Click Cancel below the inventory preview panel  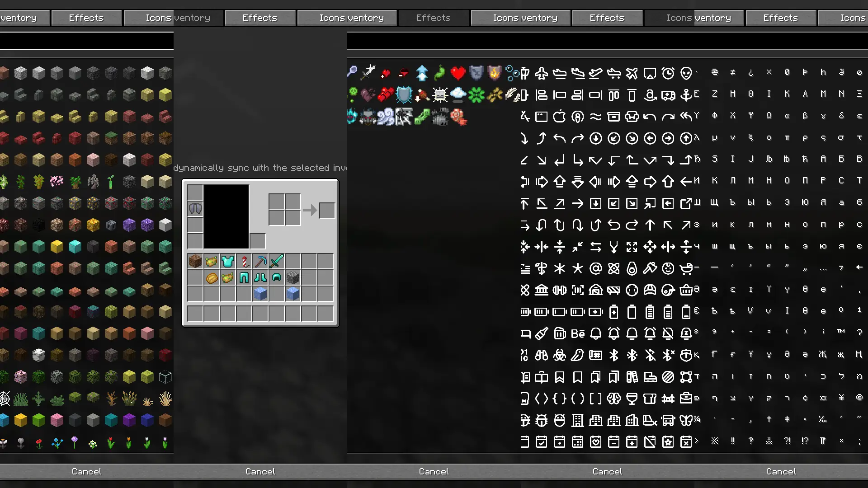[x=260, y=471]
